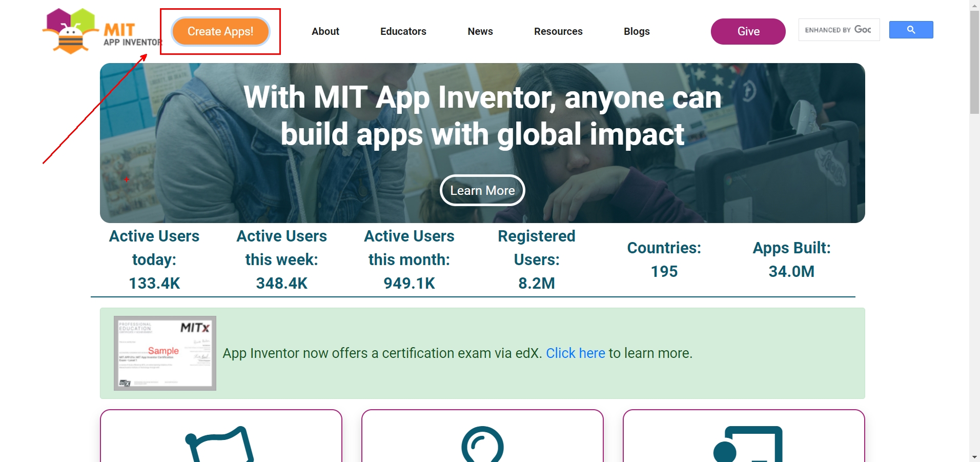
Task: Click the Learn More banner button
Action: click(482, 190)
